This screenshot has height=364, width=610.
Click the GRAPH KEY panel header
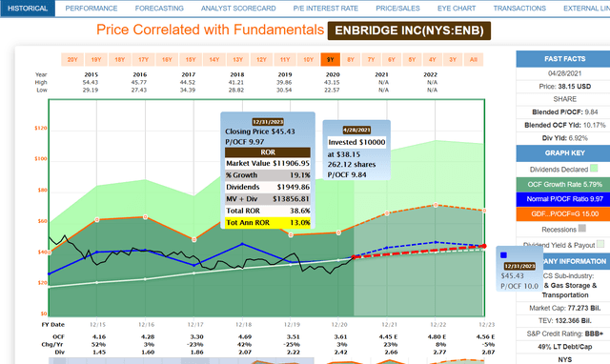(564, 152)
